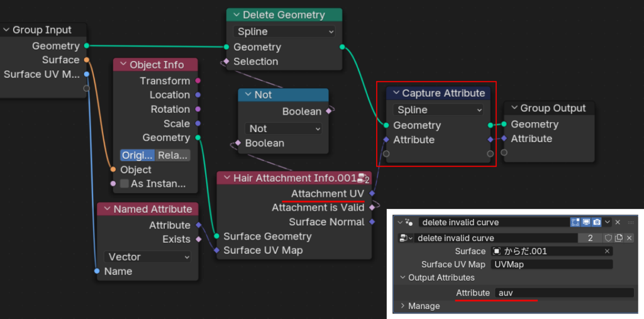Click the fake user shield icon

[x=608, y=238]
